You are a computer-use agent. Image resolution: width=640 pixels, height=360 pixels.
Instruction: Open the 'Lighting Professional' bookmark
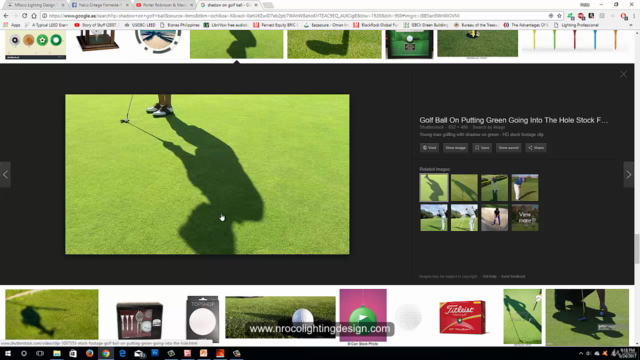tap(576, 25)
